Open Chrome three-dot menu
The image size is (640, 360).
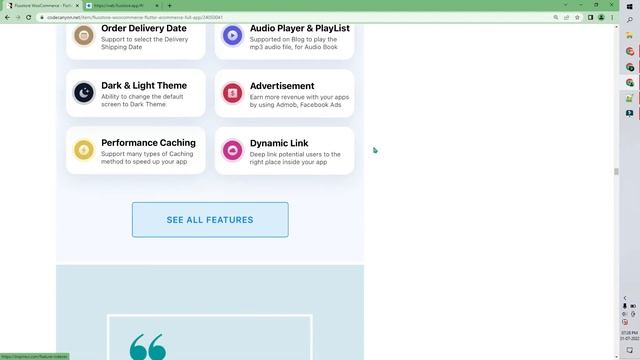612,18
